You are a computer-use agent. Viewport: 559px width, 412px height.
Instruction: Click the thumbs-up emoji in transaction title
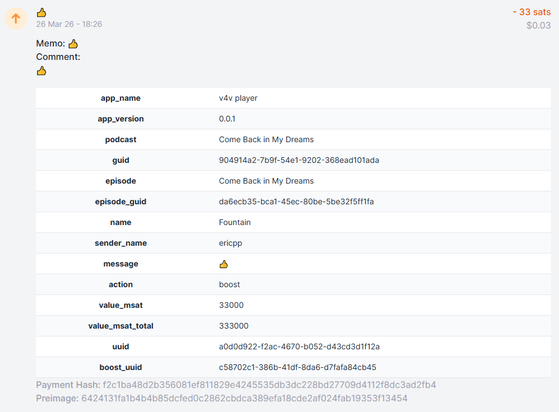point(41,12)
